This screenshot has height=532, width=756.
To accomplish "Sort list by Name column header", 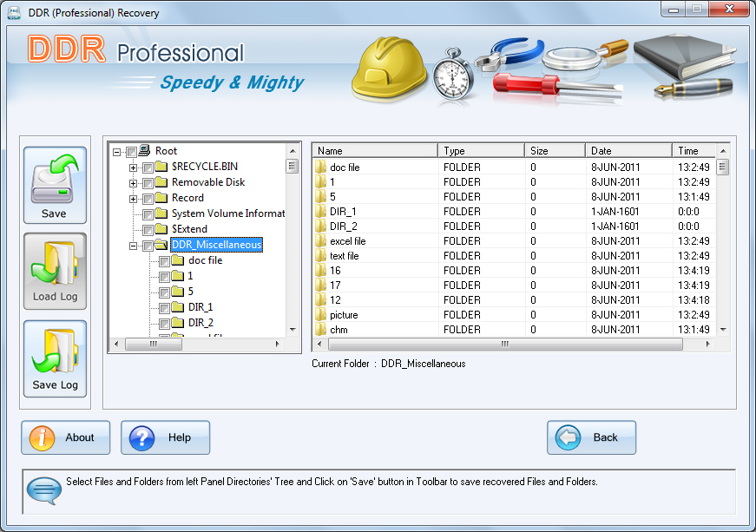I will pyautogui.click(x=374, y=151).
